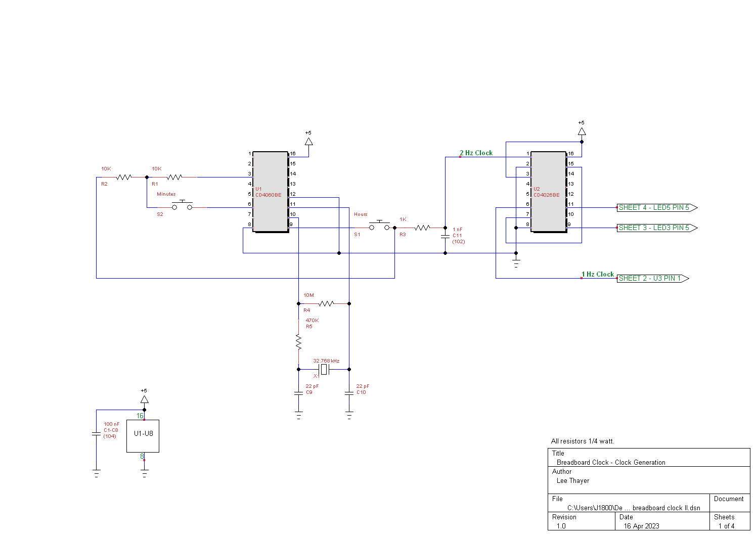Click the '(102)' capacitor code text
756x536 pixels.
tap(459, 241)
